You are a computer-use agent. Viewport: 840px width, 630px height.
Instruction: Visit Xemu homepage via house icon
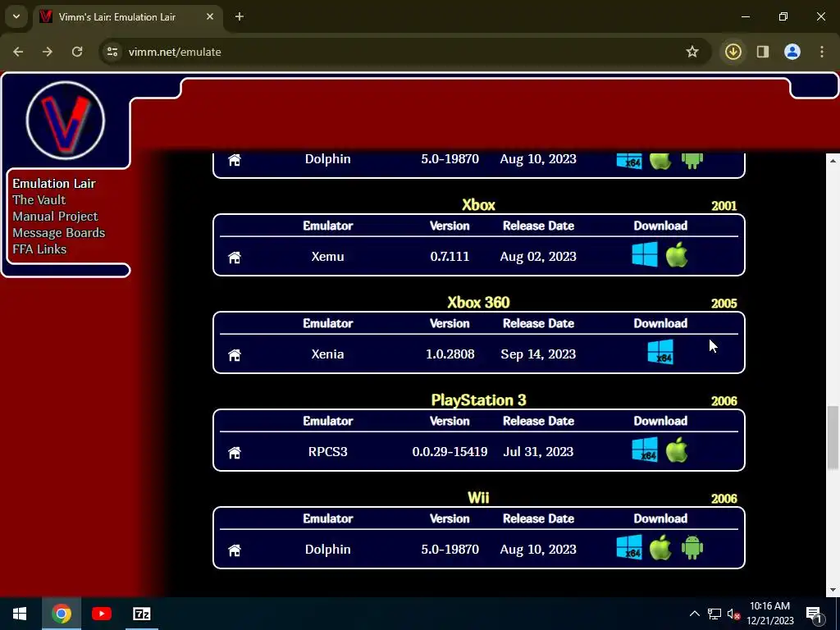[235, 257]
